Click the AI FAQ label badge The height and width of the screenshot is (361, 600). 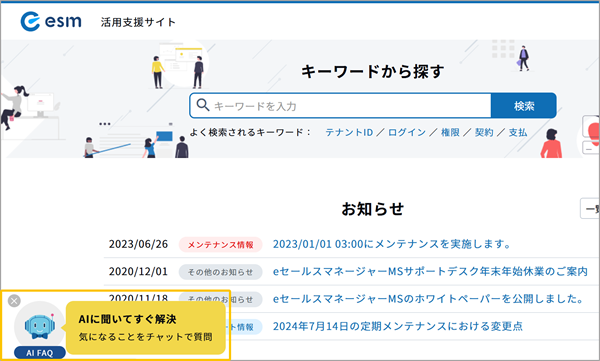click(x=40, y=353)
